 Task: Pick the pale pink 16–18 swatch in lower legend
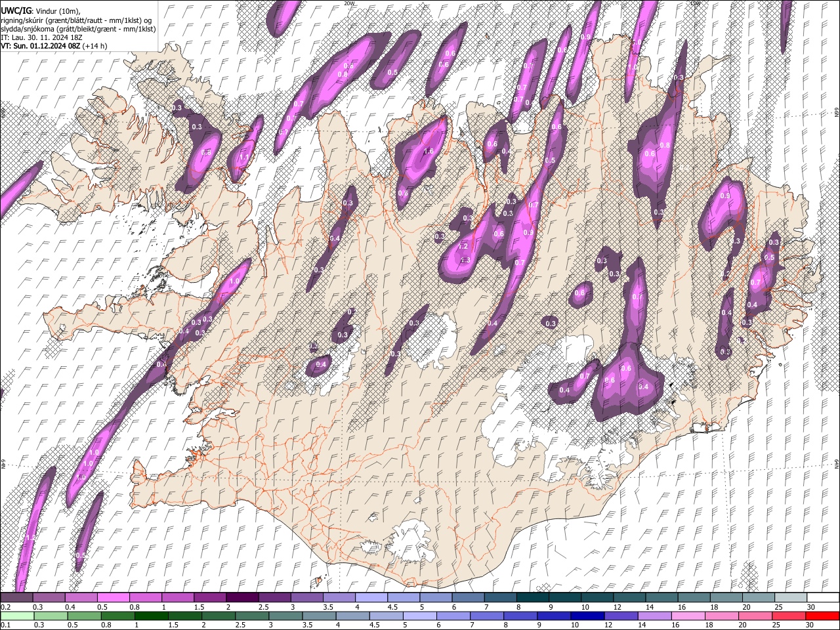[x=687, y=616]
